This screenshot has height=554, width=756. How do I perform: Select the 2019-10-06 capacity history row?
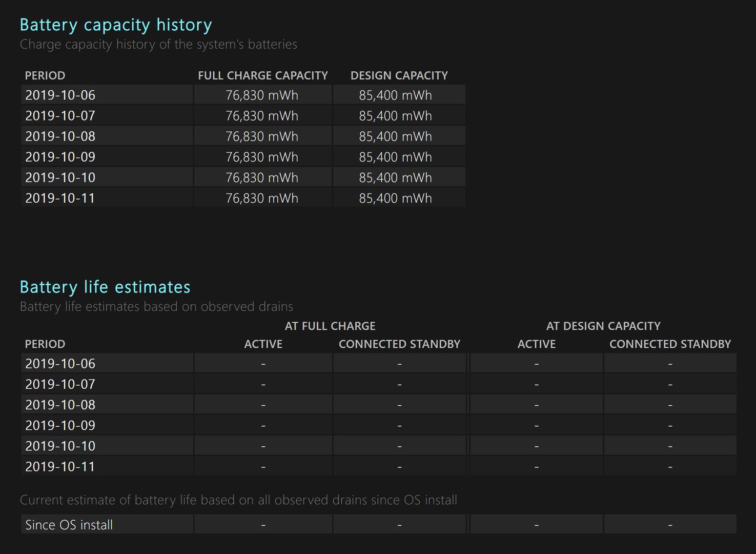[243, 95]
